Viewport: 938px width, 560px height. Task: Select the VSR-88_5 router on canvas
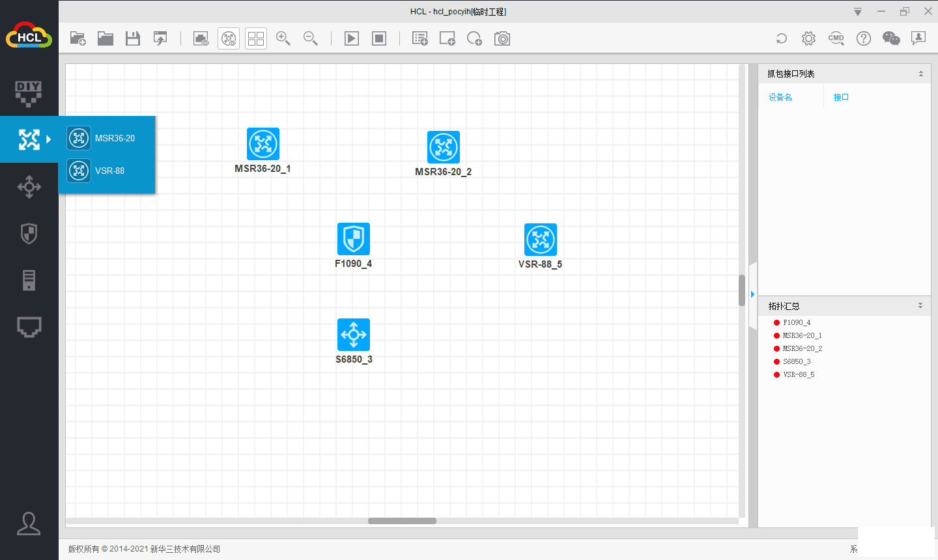541,240
